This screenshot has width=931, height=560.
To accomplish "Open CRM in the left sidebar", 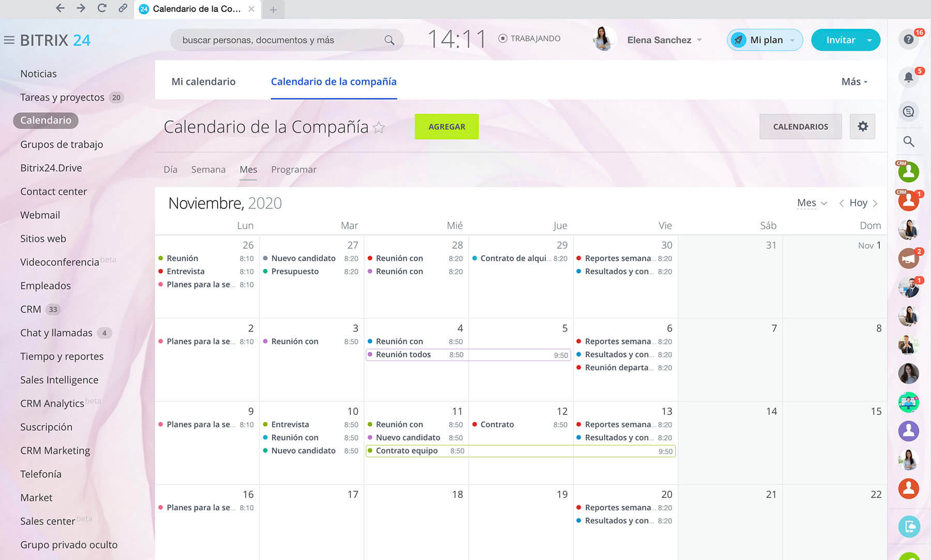I will pos(31,309).
